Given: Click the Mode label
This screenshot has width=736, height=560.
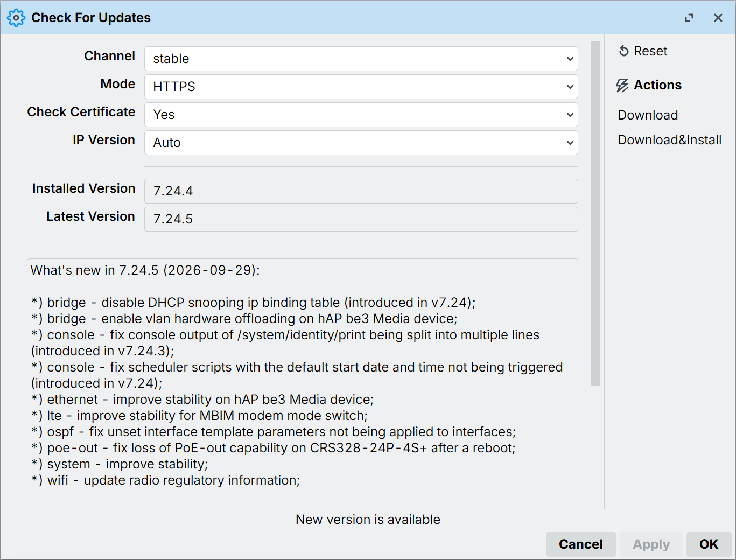Looking at the screenshot, I should click(x=118, y=84).
